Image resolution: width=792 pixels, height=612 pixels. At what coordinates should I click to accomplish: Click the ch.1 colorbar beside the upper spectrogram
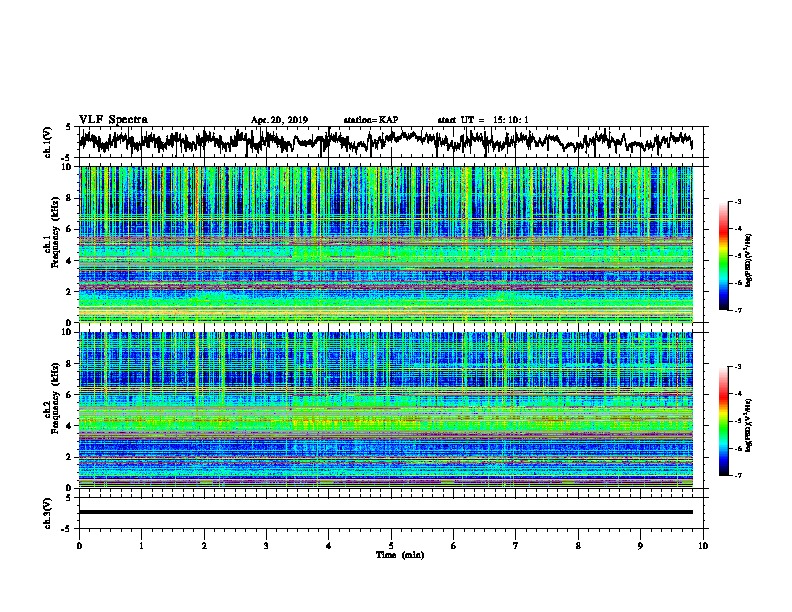[x=723, y=256]
